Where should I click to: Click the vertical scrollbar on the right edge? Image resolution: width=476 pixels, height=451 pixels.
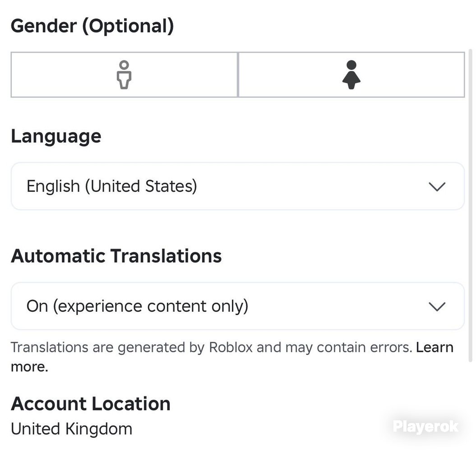point(471,205)
